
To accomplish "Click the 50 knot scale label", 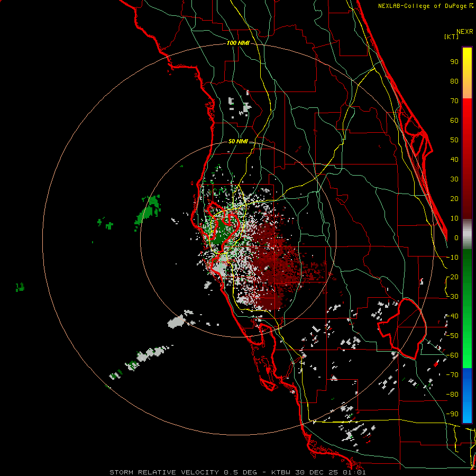I will point(454,140).
